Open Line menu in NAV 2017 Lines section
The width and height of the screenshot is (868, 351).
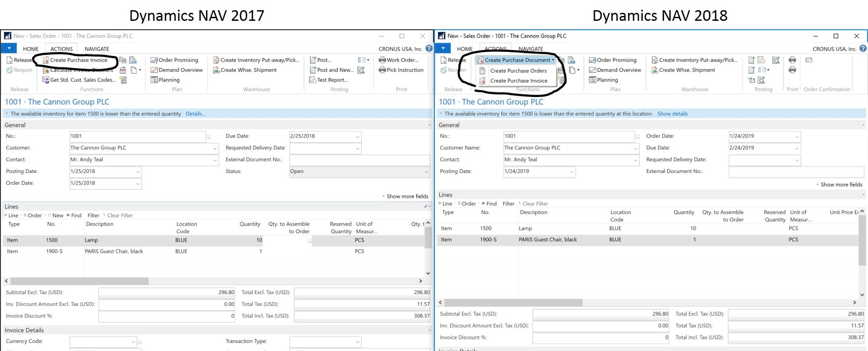(11, 215)
